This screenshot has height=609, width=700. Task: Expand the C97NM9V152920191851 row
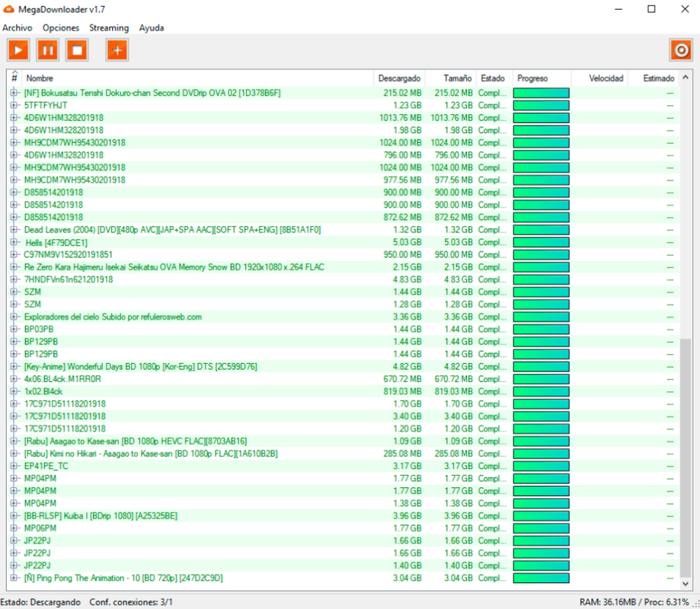pos(14,255)
